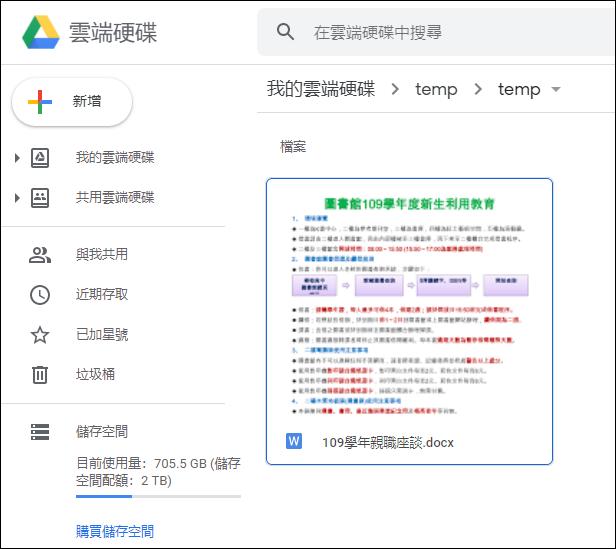The width and height of the screenshot is (616, 549).
Task: Select the 109學年親職座談.docx preview thumbnail
Action: tap(409, 305)
